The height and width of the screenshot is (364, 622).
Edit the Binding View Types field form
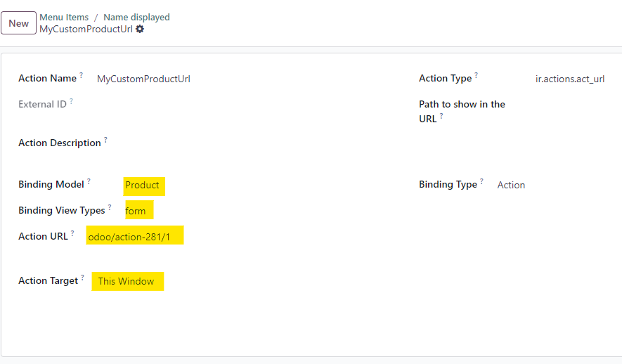pos(138,210)
